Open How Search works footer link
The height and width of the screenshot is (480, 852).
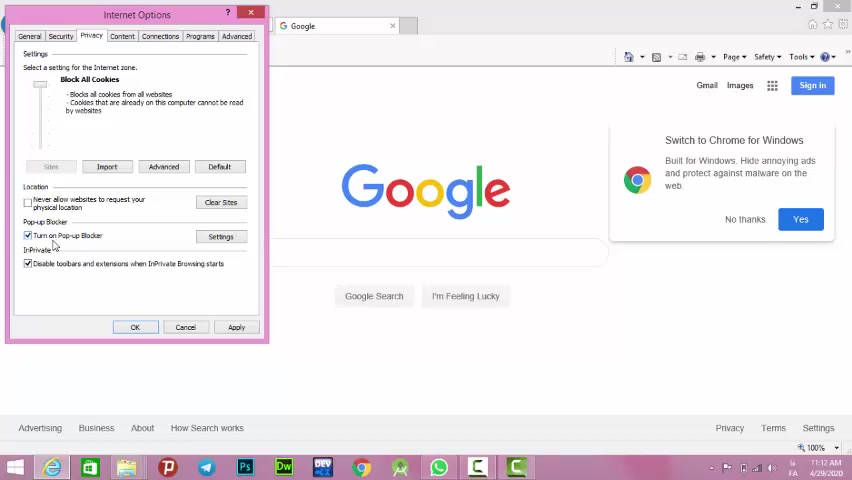click(x=207, y=428)
